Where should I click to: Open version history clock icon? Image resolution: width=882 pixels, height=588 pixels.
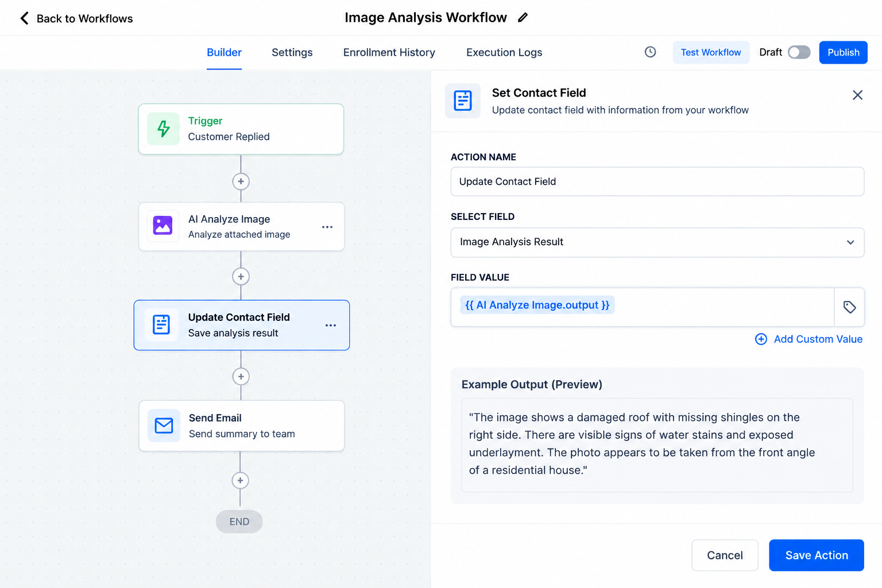pos(650,52)
